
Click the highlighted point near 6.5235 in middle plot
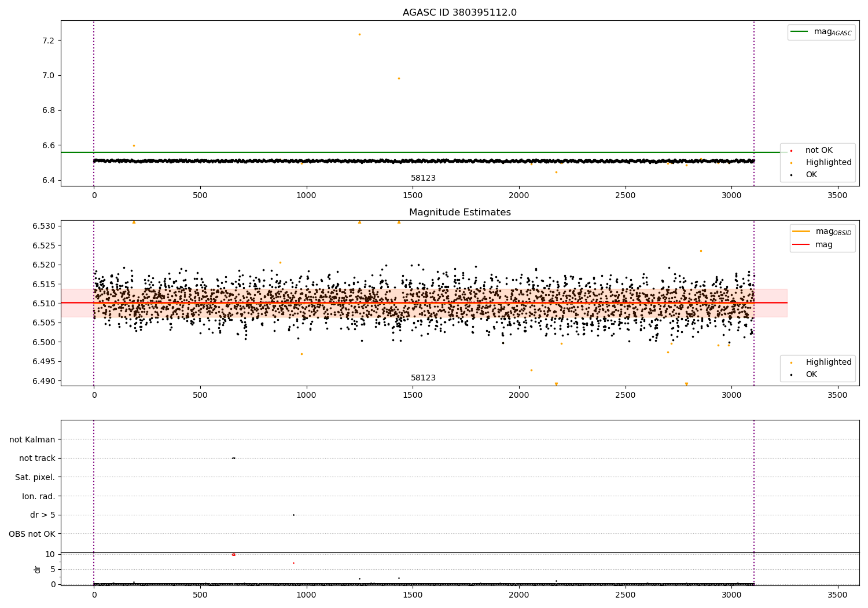701,251
